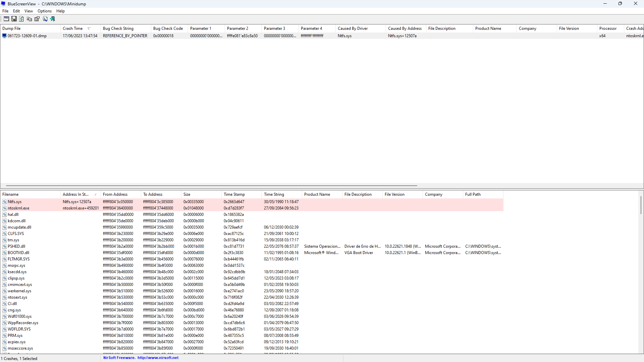Click the BOOTVID.dll file icon

4,253
